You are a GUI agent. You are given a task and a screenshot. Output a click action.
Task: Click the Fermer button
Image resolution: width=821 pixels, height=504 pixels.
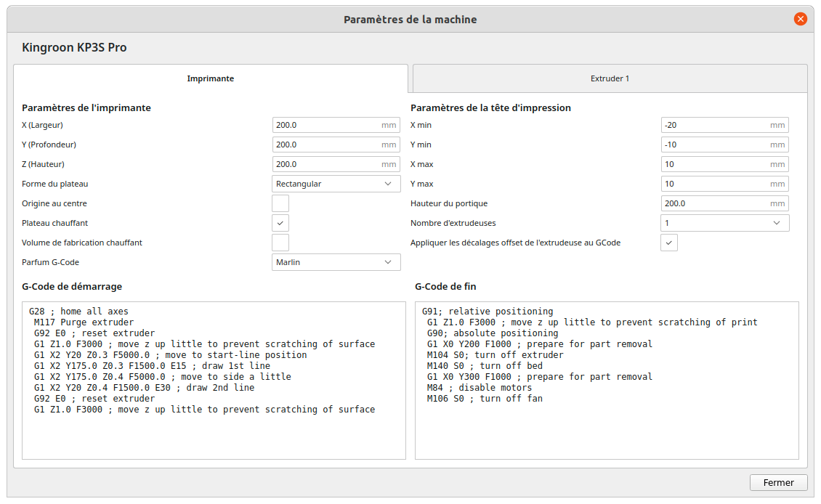click(x=778, y=482)
